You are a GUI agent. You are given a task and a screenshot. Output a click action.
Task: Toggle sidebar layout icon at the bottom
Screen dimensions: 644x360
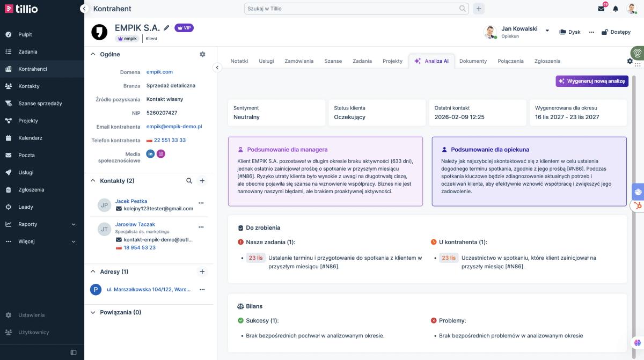pos(74,352)
